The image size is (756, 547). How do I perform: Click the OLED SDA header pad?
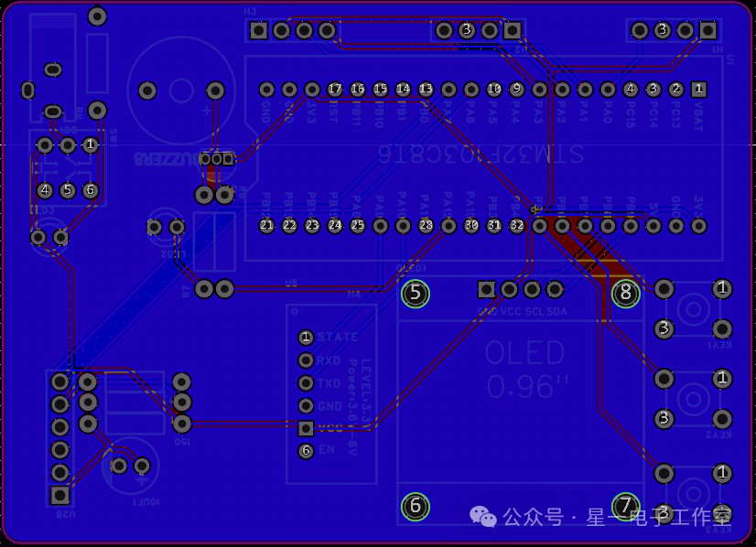pyautogui.click(x=555, y=290)
